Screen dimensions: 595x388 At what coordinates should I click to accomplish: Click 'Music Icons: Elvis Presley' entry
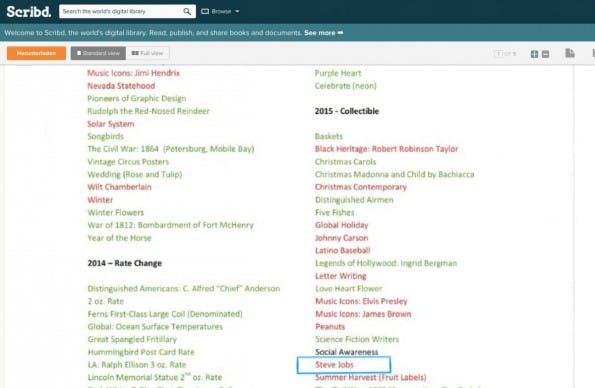coord(361,301)
